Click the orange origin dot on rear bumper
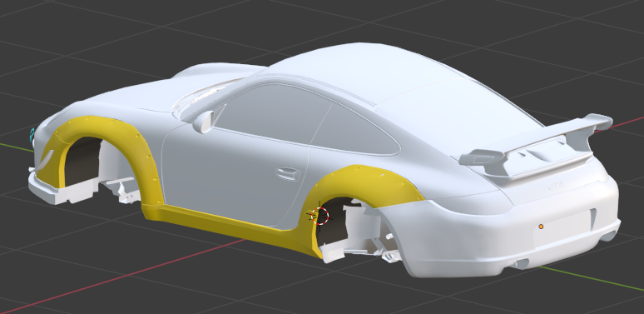This screenshot has height=314, width=644. [541, 227]
